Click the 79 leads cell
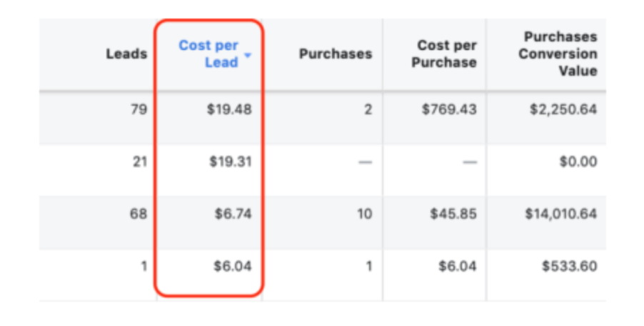The image size is (644, 326). coord(139,111)
